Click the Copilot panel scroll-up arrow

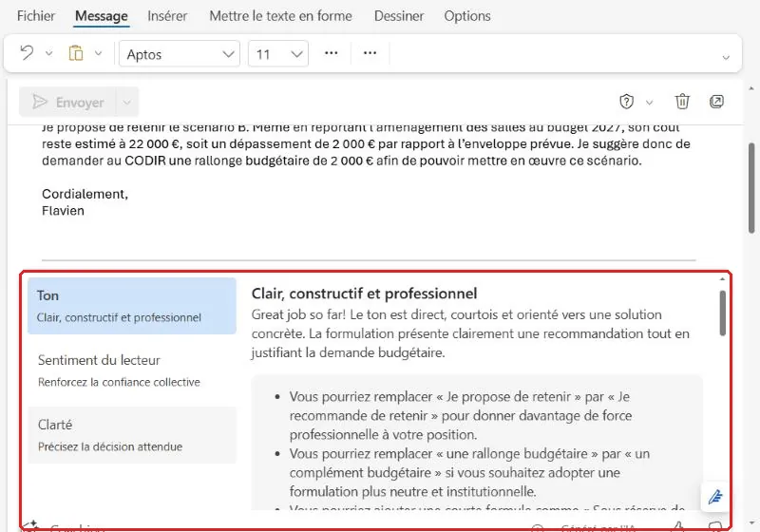[x=722, y=279]
